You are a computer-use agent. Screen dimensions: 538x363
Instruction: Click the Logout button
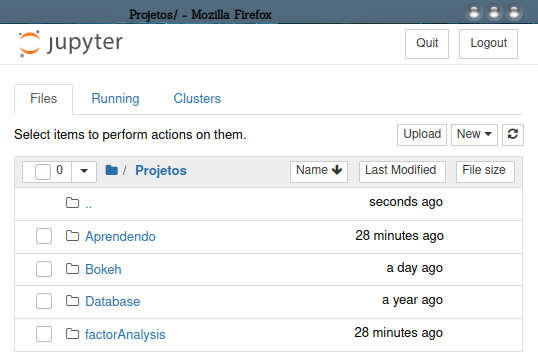click(489, 44)
